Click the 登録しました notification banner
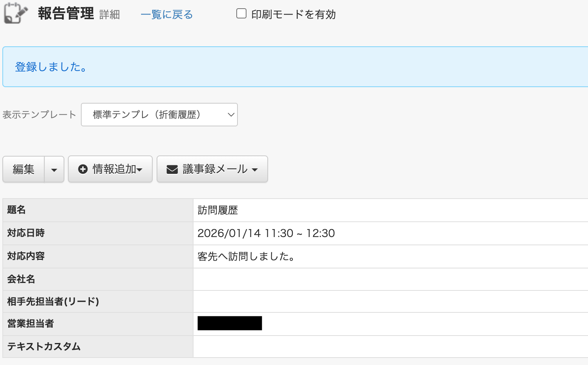Screen dimensions: 588x365 (295, 67)
